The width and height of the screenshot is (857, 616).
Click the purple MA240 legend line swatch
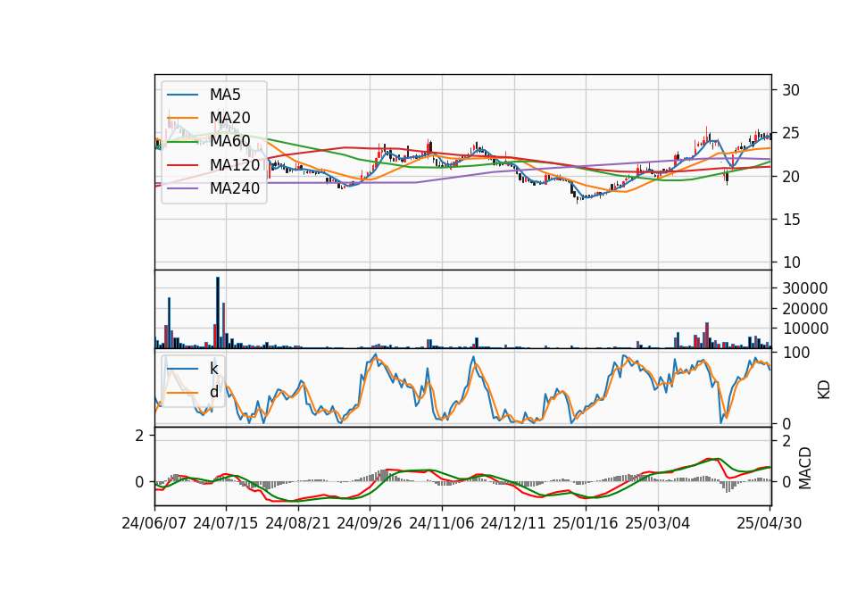(x=182, y=188)
